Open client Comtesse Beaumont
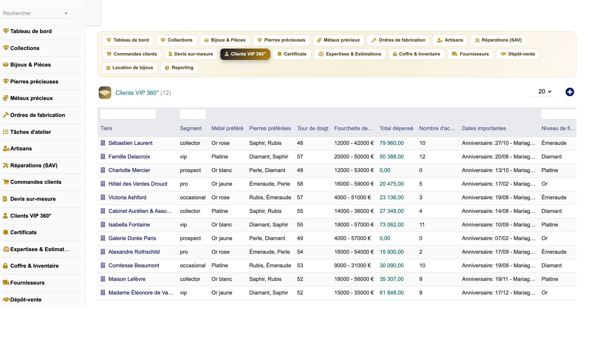The image size is (589, 364). tap(134, 265)
